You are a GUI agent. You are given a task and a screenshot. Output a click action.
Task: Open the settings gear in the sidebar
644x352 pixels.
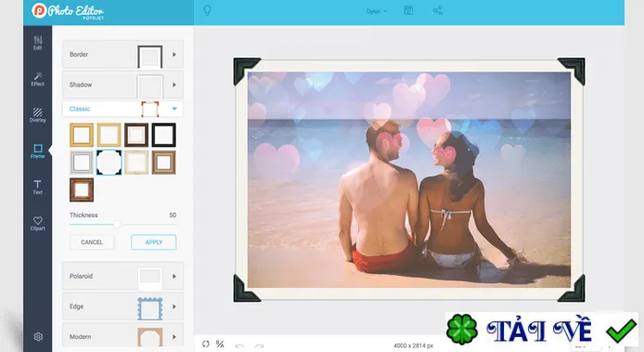38,337
